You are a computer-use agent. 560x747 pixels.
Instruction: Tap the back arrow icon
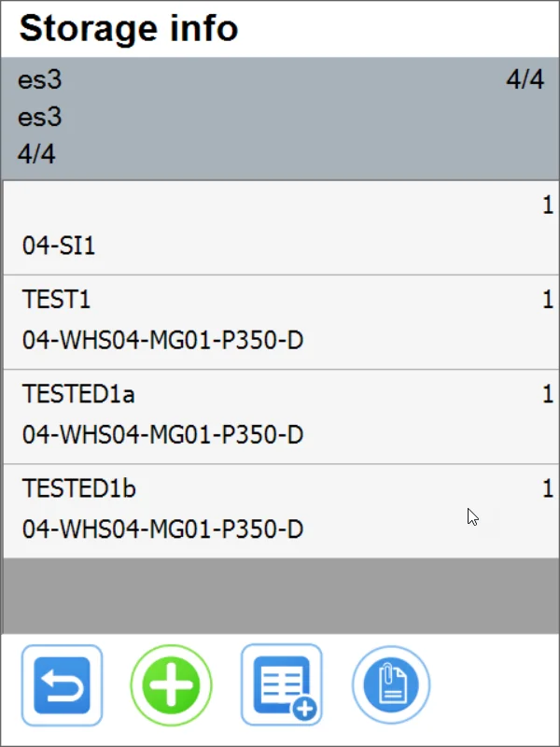[x=62, y=684]
